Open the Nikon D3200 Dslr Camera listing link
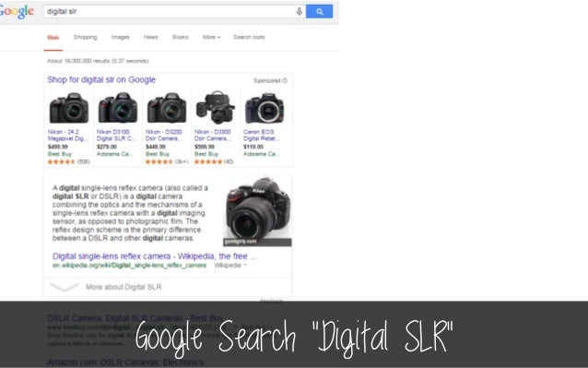Image resolution: width=588 pixels, height=368 pixels. (164, 136)
